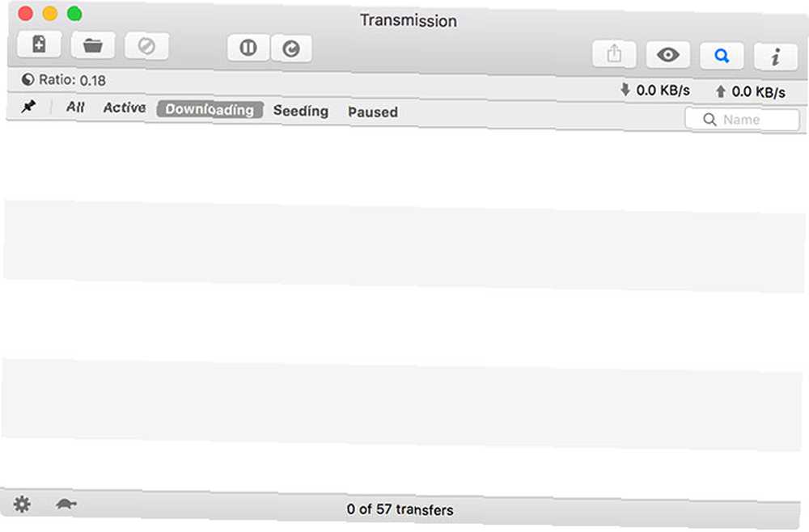Viewport: 809px width, 532px height.
Task: Click the Name search field
Action: click(742, 119)
